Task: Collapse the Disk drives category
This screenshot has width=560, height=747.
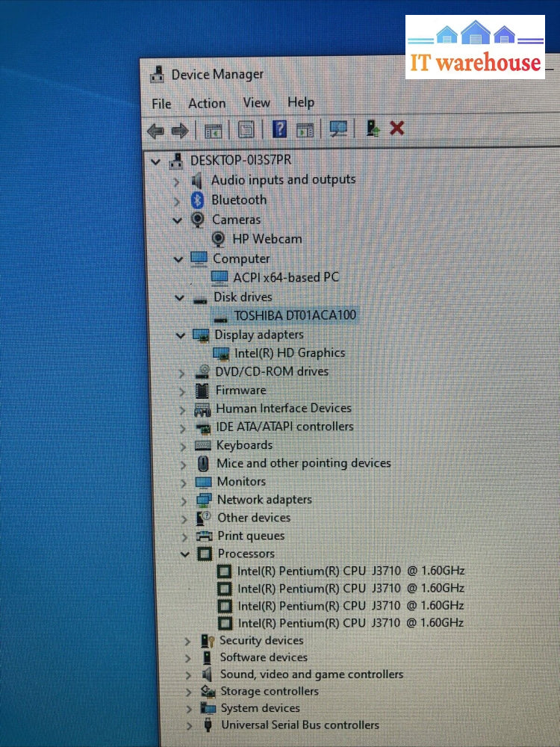Action: (179, 298)
